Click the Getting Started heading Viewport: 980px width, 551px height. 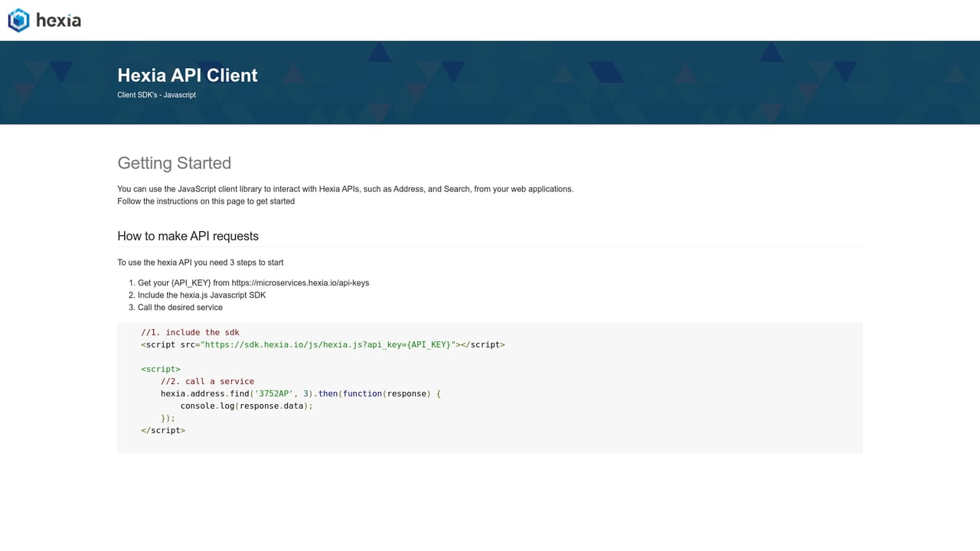pyautogui.click(x=174, y=163)
